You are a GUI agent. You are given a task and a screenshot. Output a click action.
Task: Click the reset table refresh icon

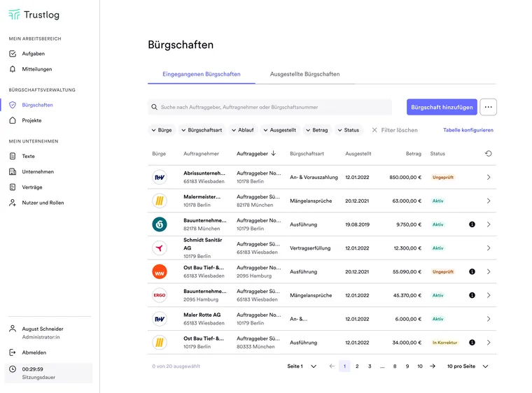[x=488, y=154]
